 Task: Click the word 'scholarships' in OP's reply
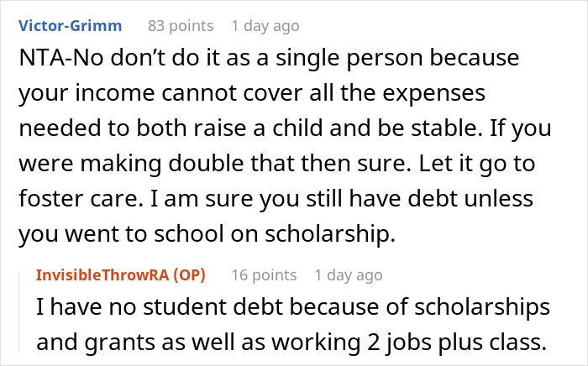click(x=482, y=306)
